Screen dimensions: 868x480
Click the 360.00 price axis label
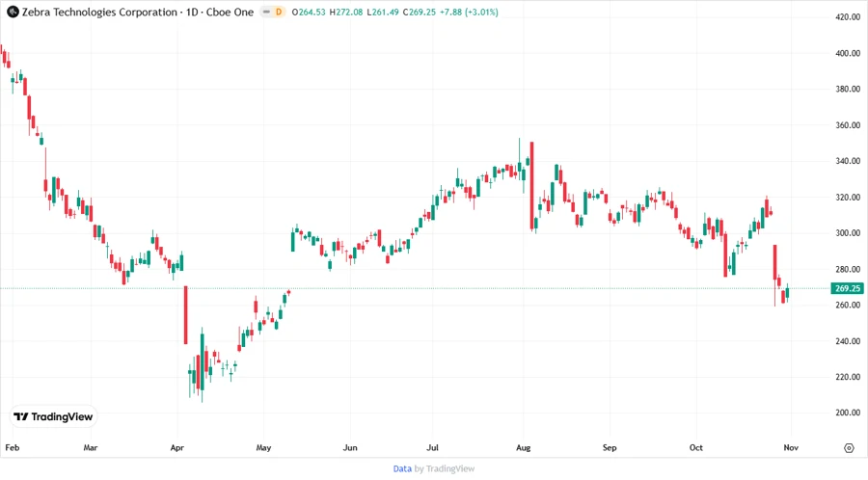(x=848, y=125)
